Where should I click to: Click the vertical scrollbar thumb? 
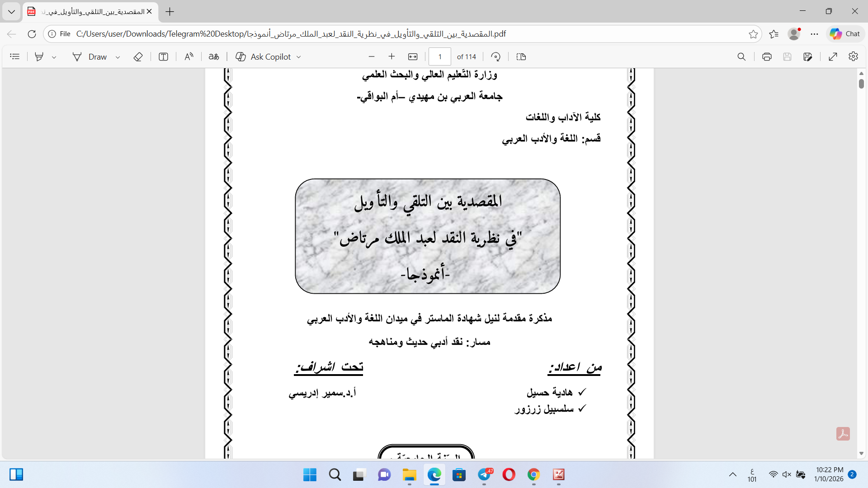pos(861,84)
